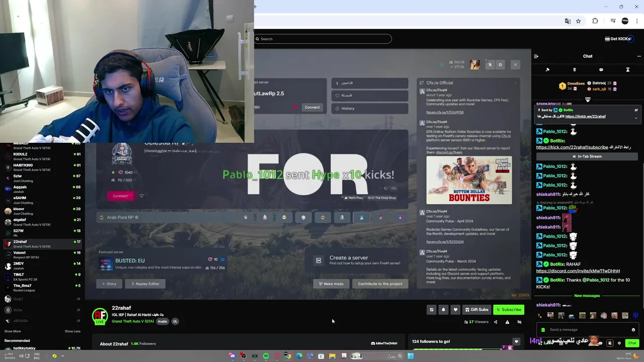This screenshot has width=644, height=362.
Task: Open the discord.com/invite link in chat
Action: point(578,271)
